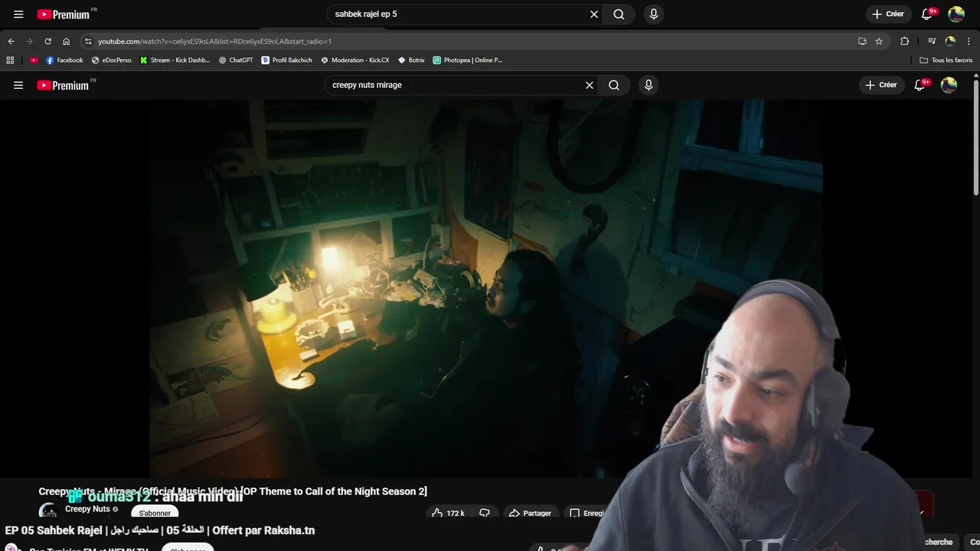Image resolution: width=980 pixels, height=551 pixels.
Task: Click the inner page 'Créer' button
Action: coord(880,85)
